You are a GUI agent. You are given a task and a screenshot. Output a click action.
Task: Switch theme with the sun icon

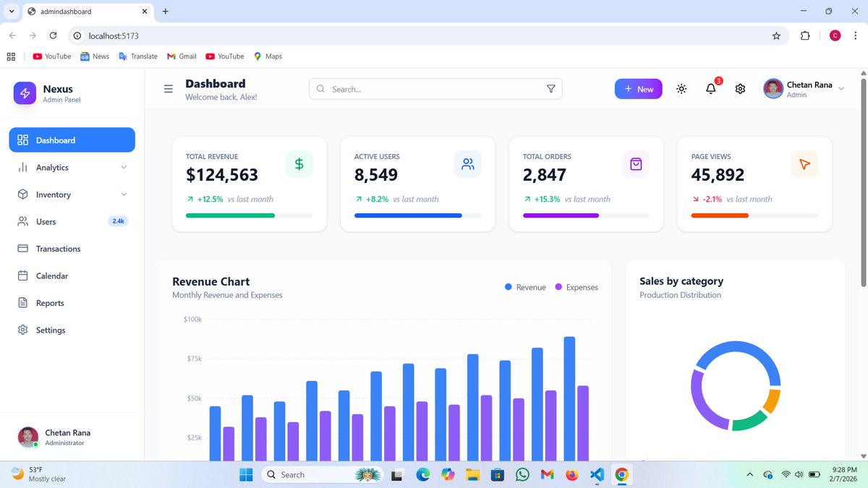pos(681,89)
